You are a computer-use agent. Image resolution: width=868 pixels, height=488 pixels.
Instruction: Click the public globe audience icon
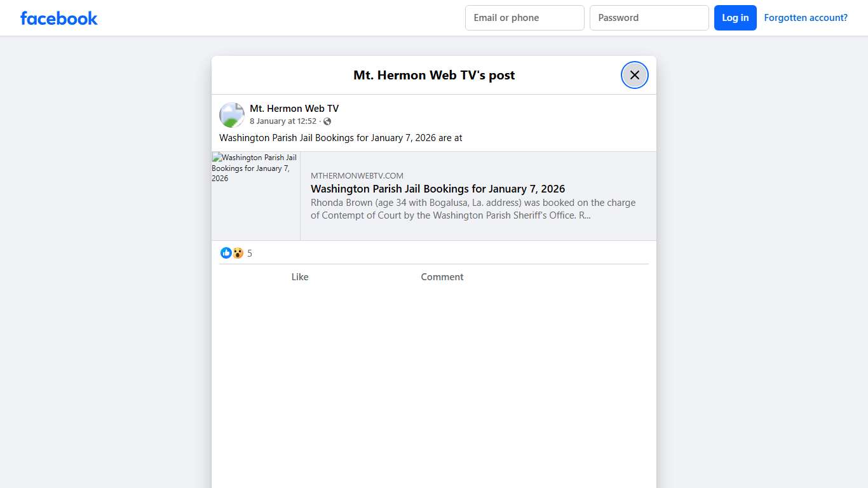click(x=327, y=121)
